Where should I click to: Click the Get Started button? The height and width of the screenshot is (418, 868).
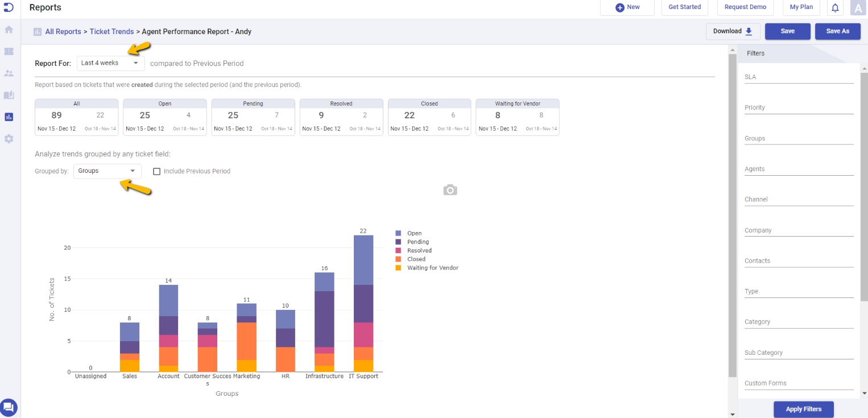point(684,7)
